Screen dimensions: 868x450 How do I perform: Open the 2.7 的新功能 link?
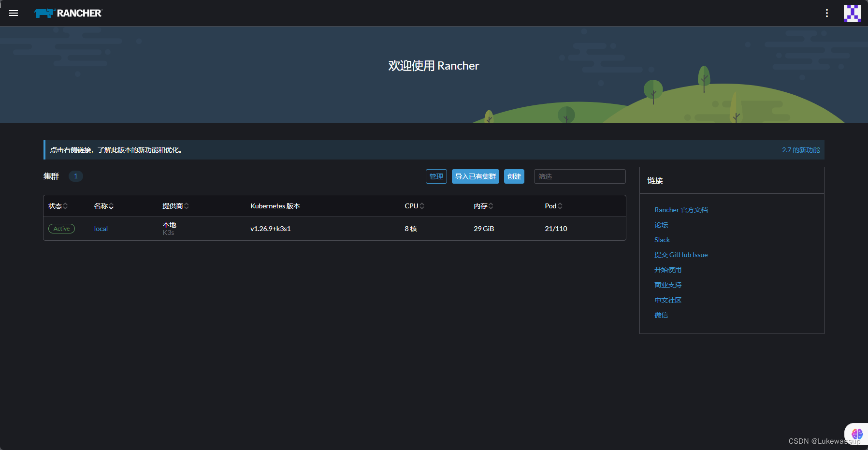[801, 150]
